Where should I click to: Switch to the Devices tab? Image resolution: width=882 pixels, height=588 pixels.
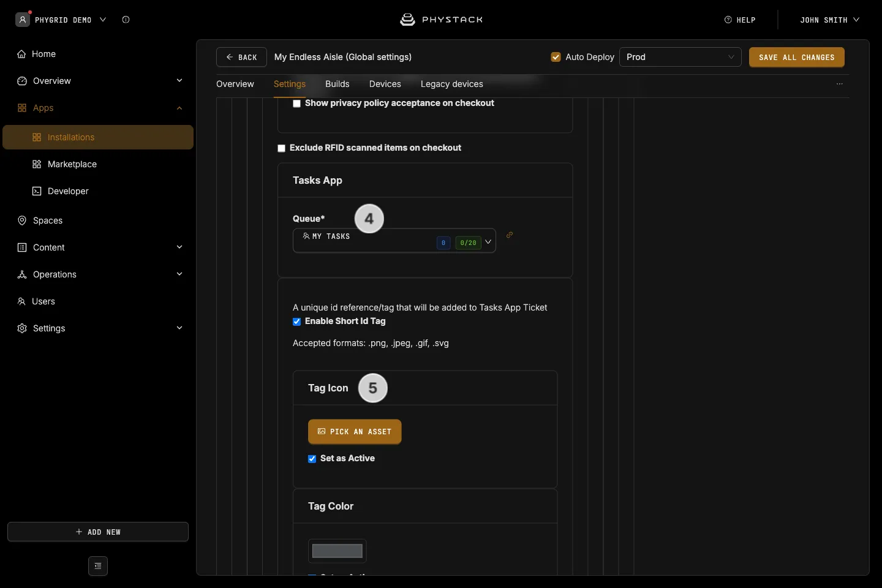(x=385, y=84)
